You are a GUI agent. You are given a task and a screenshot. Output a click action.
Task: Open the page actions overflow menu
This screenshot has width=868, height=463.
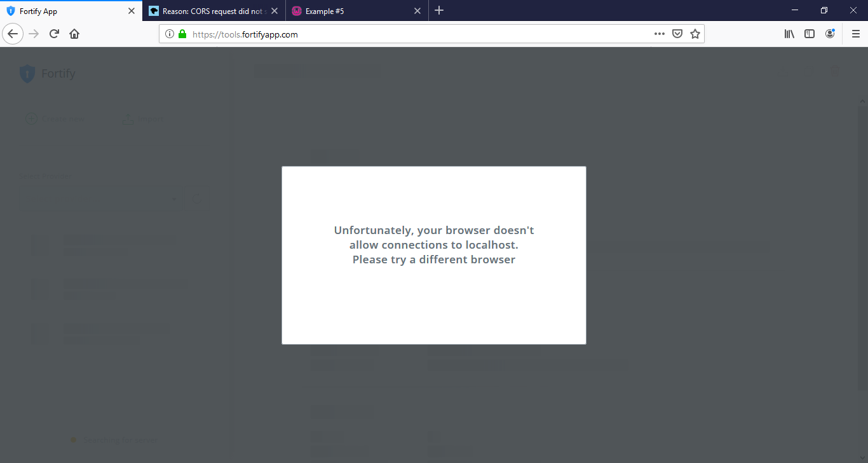pyautogui.click(x=660, y=34)
